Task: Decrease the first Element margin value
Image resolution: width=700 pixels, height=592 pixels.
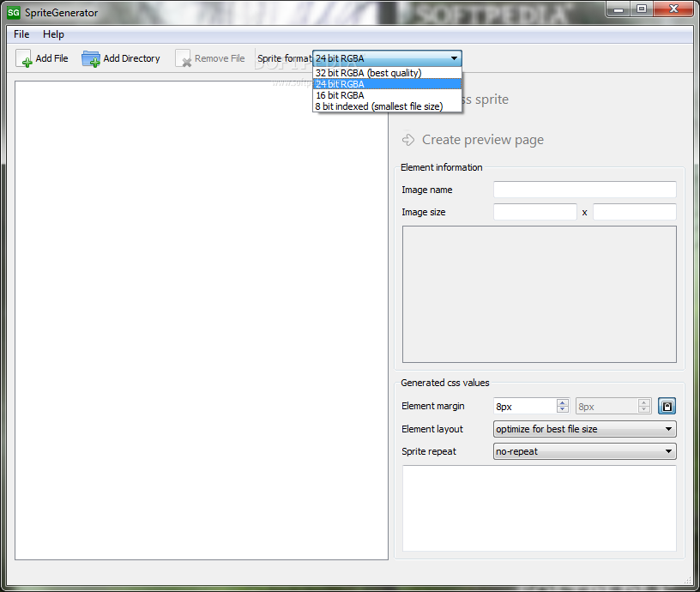Action: coord(563,409)
